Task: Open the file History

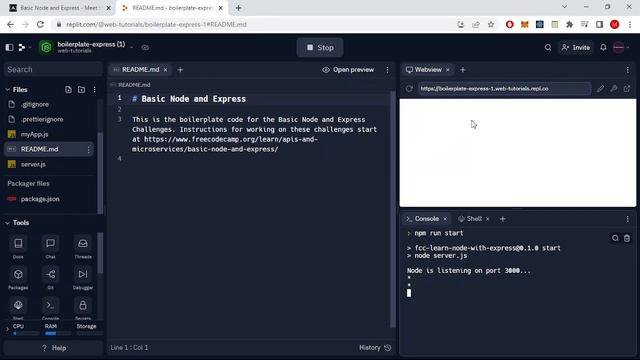Action: pos(375,348)
